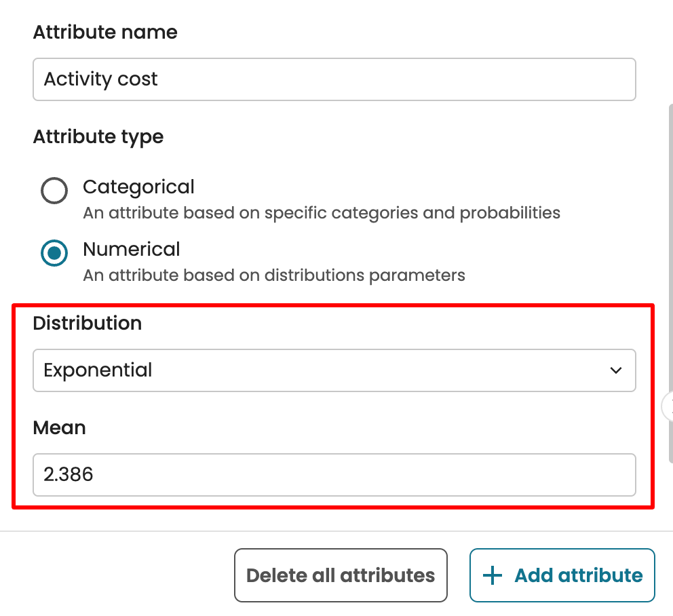
Task: Click the round collapse handle at right edge
Action: (668, 406)
